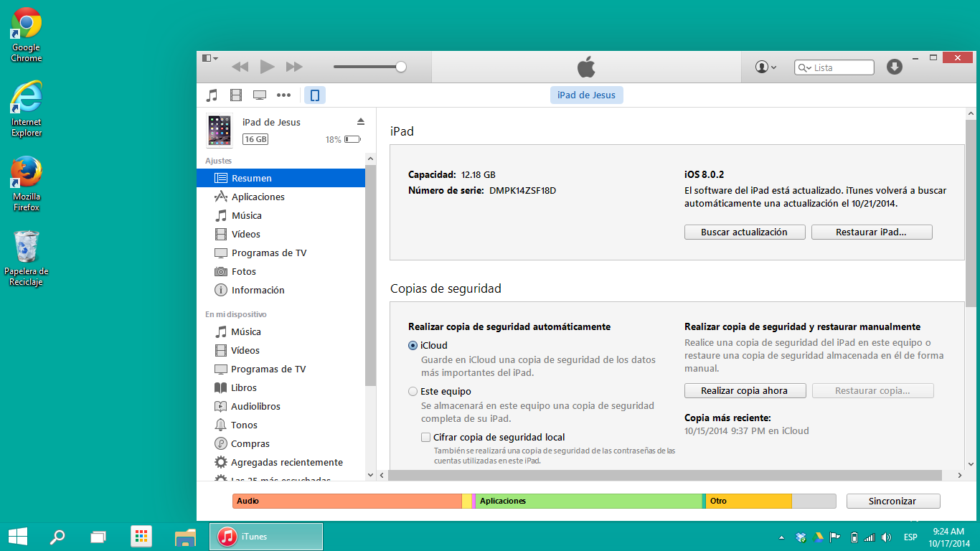Open Papelera de Reciclaje icon
The height and width of the screenshot is (551, 980).
[27, 258]
